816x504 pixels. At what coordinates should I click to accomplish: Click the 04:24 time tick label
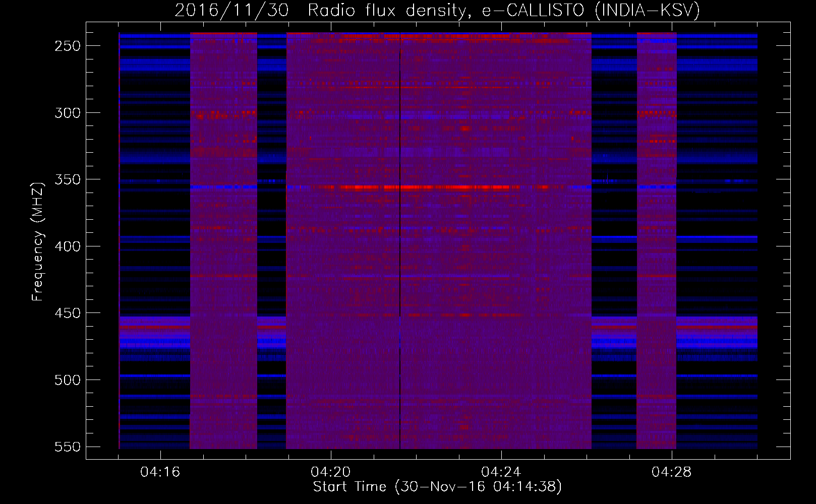[501, 472]
